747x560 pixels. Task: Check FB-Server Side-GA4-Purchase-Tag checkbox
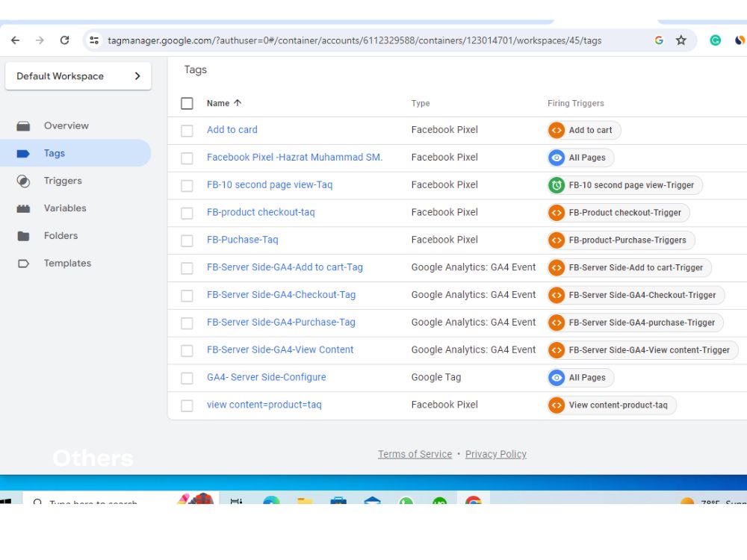click(x=187, y=323)
